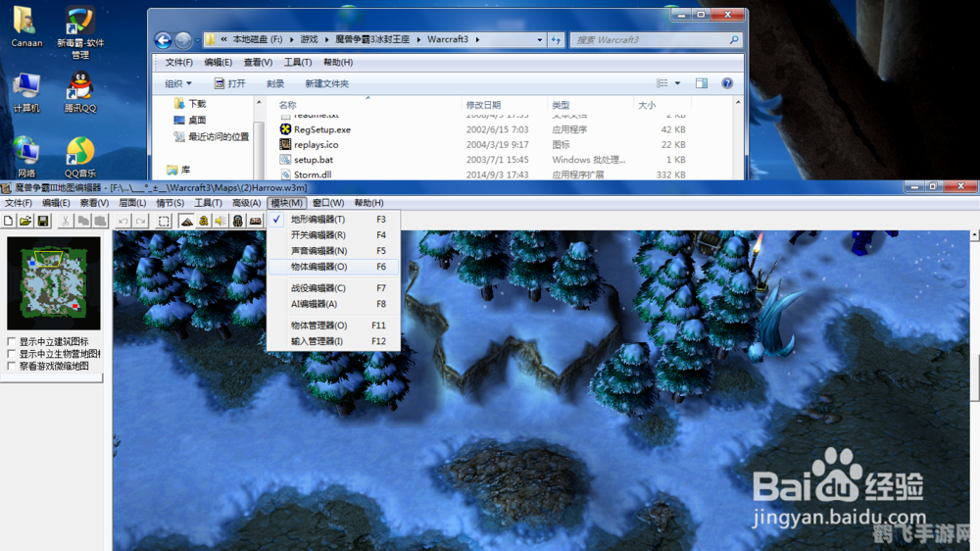980x551 pixels.
Task: Open the Sound Editor speaker icon
Action: pyautogui.click(x=220, y=222)
